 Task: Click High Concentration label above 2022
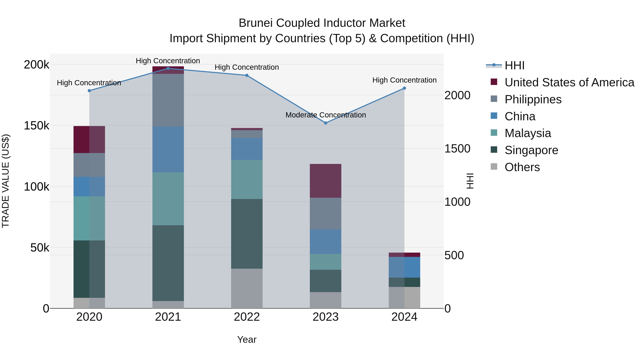pyautogui.click(x=247, y=67)
